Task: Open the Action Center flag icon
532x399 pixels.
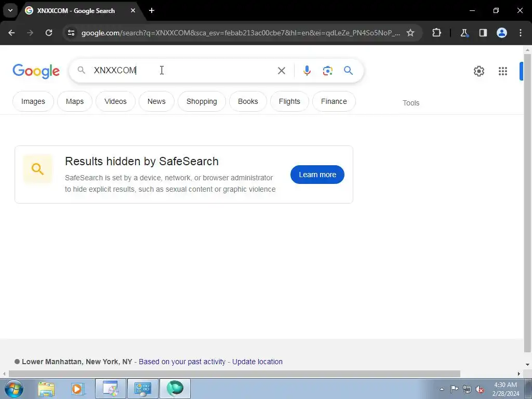Action: click(x=454, y=389)
